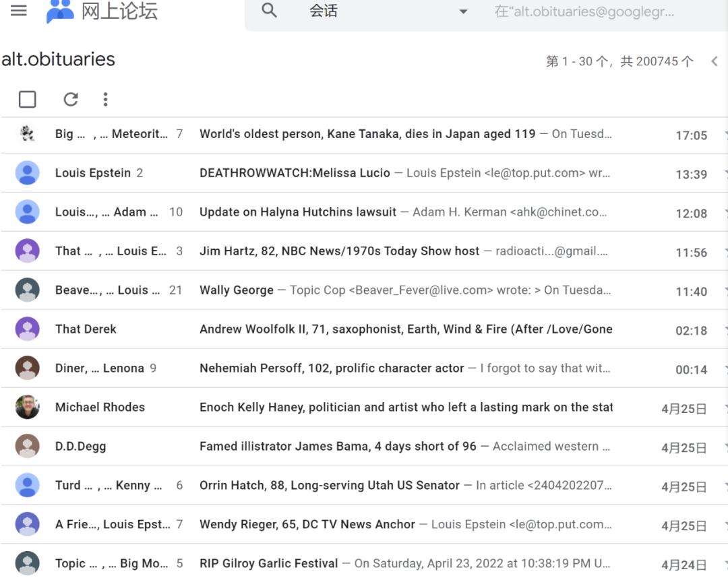This screenshot has height=580, width=728.
Task: Go to previous page with chevron
Action: pyautogui.click(x=714, y=61)
